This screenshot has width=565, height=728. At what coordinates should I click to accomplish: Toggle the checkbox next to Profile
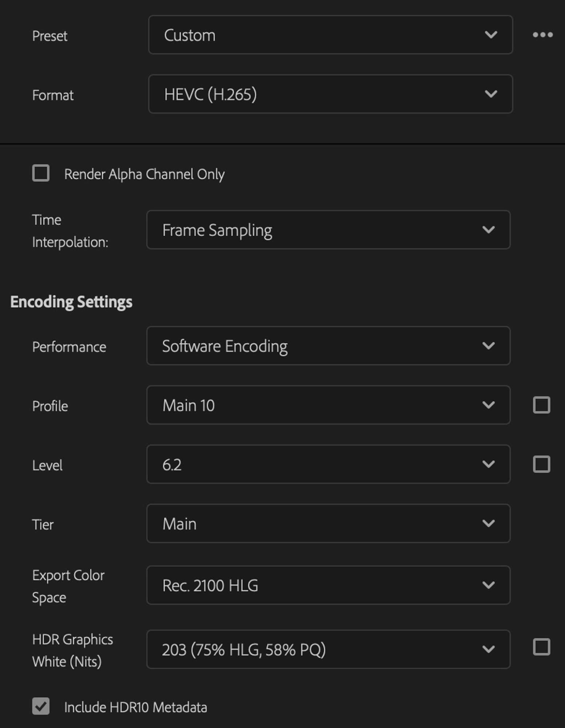click(x=541, y=405)
